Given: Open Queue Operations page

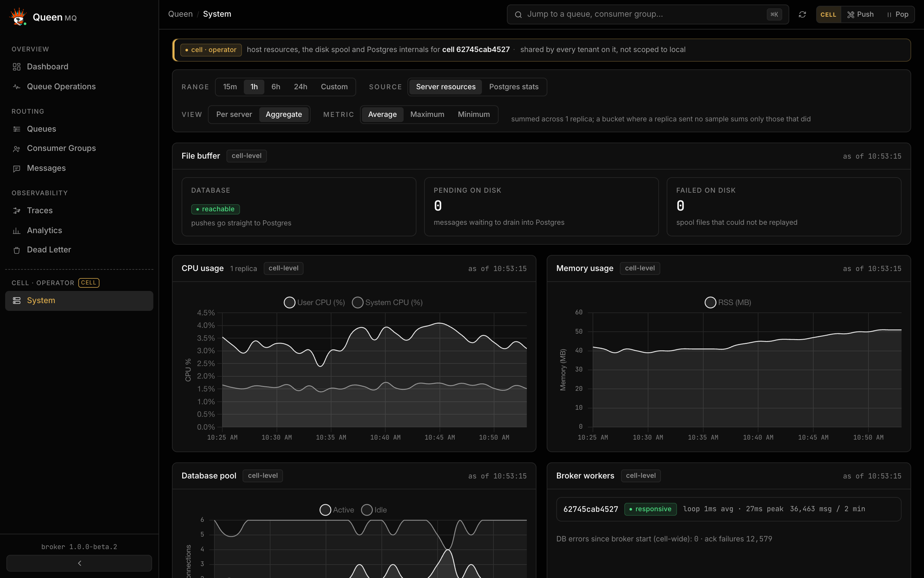Looking at the screenshot, I should [x=79, y=87].
